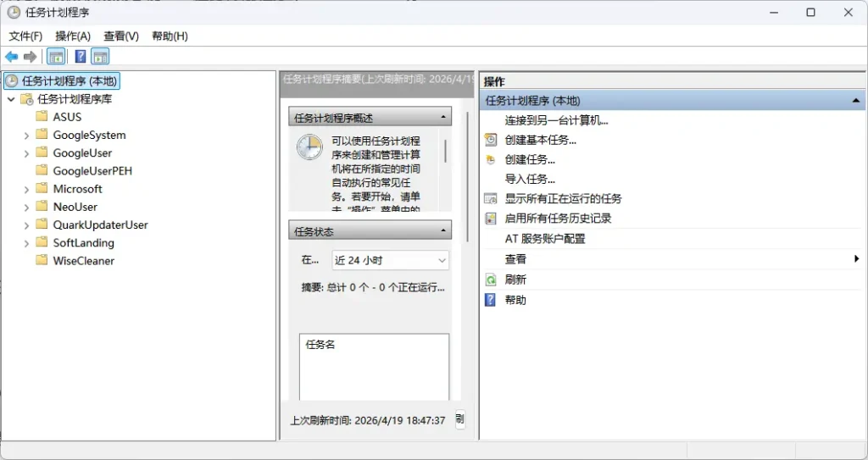Image resolution: width=868 pixels, height=460 pixels.
Task: Click 显示所有正在运行的任务 action
Action: pos(563,198)
